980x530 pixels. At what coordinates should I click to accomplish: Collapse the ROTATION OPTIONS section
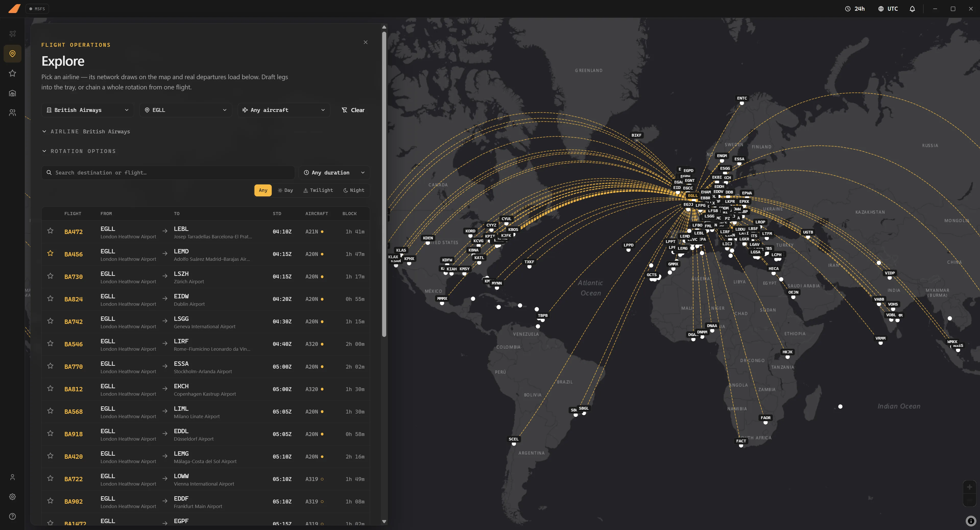(79, 151)
